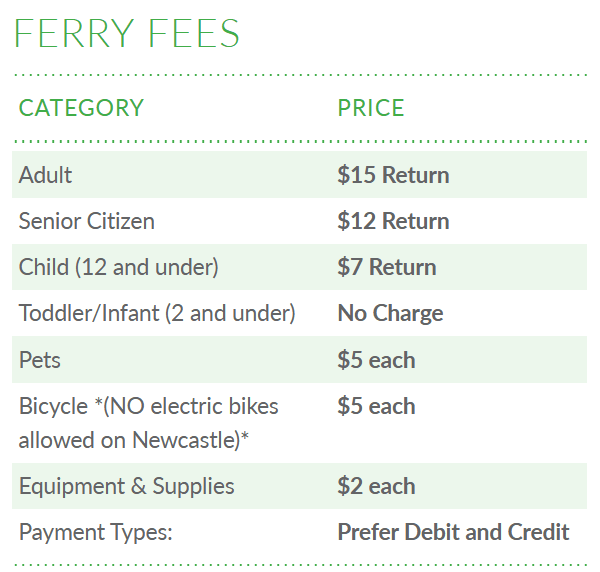The image size is (600, 572).
Task: Click the Prefer Debit and Credit text
Action: (x=453, y=533)
